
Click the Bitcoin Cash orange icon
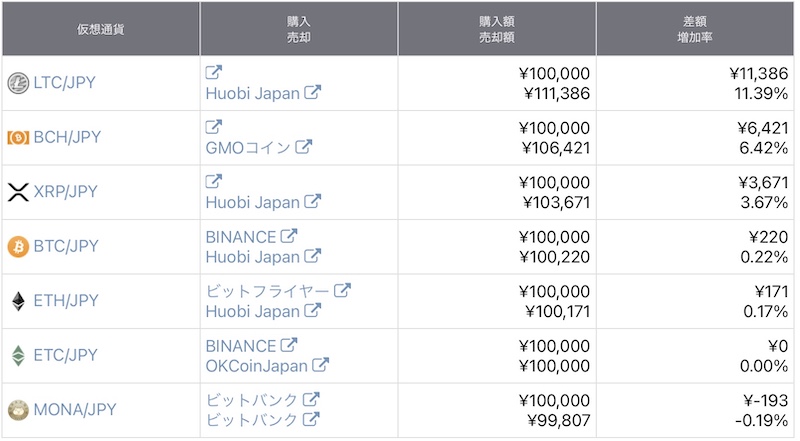pos(18,138)
